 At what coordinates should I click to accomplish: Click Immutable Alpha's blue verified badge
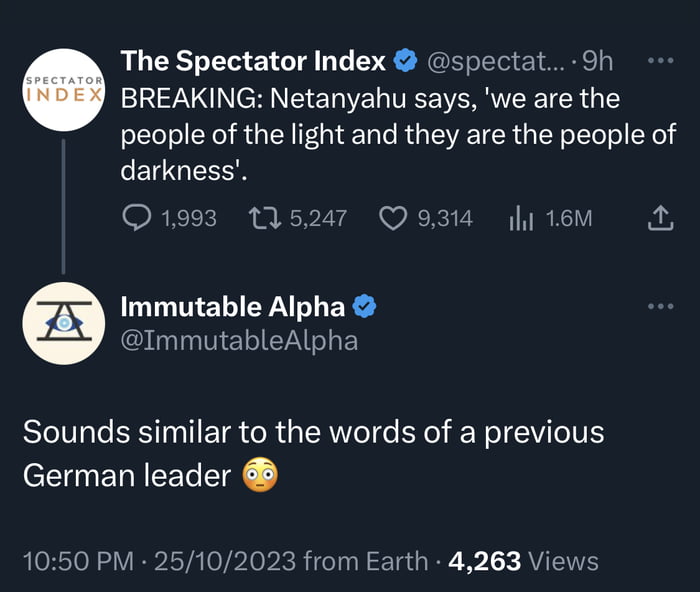pyautogui.click(x=364, y=306)
